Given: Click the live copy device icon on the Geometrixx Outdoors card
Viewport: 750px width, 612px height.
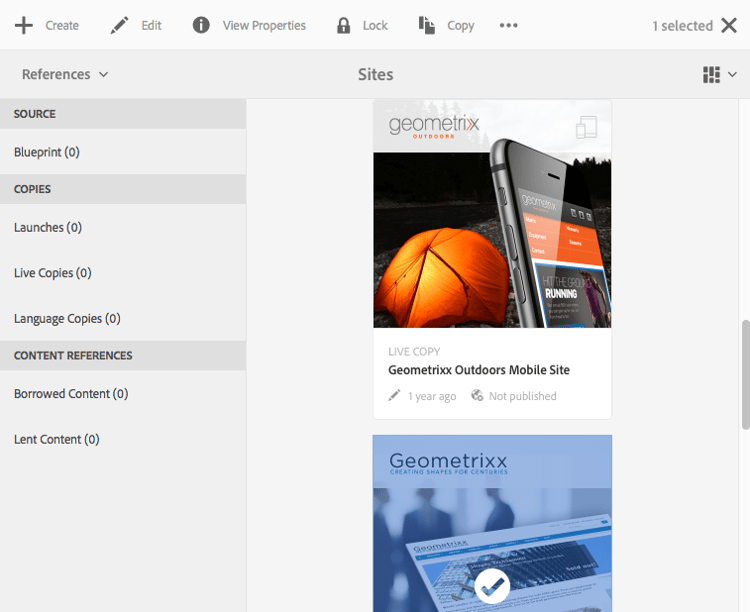Looking at the screenshot, I should (586, 127).
